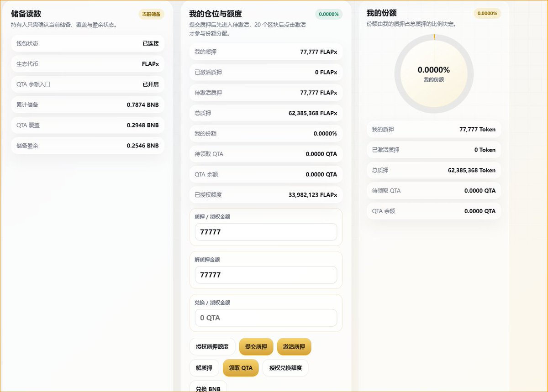Click the 已激活质押 0 FLAPx row
548x392 pixels.
tap(266, 72)
